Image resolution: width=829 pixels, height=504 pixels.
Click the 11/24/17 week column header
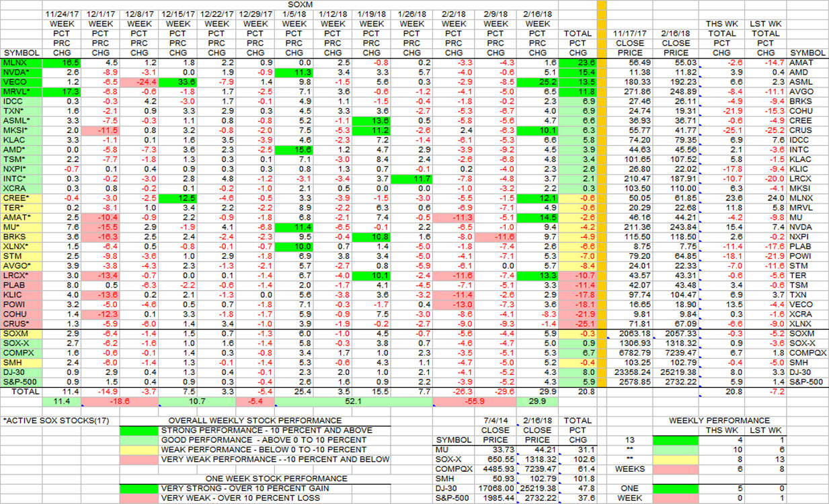62,13
